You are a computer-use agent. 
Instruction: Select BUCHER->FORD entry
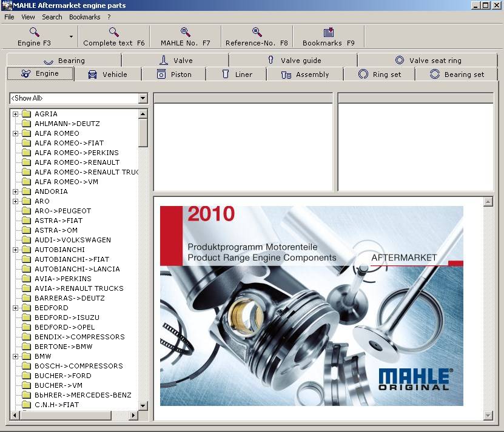tap(63, 376)
